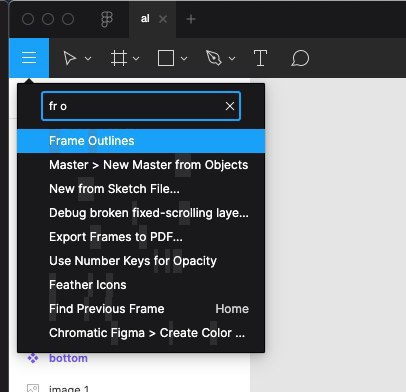Choose Feather Icons plugin entry
This screenshot has width=406, height=392.
coord(141,285)
